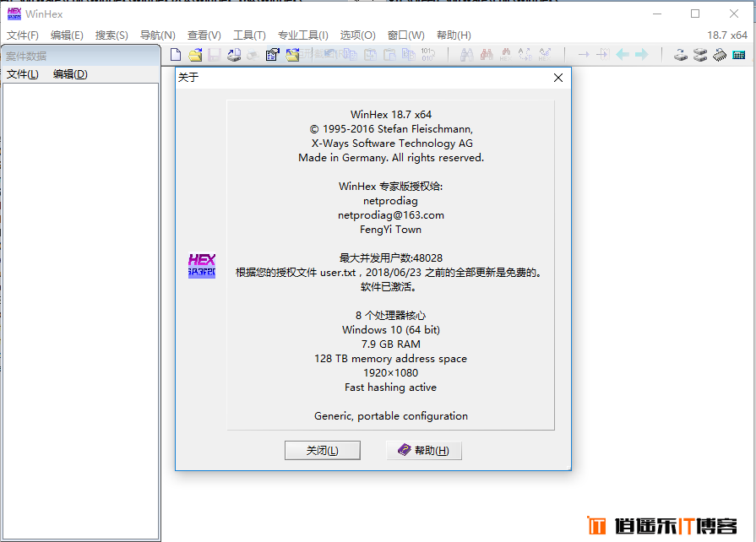This screenshot has width=756, height=542.
Task: Click the '18.7 x64' label in menu bar
Action: tap(727, 35)
